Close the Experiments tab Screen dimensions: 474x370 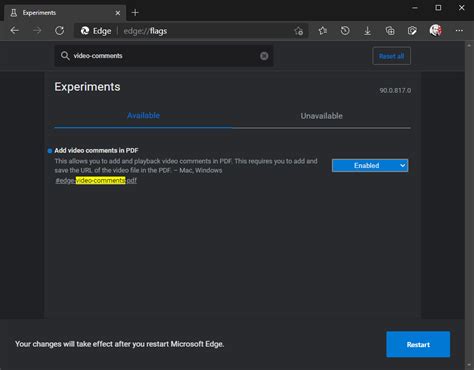118,13
